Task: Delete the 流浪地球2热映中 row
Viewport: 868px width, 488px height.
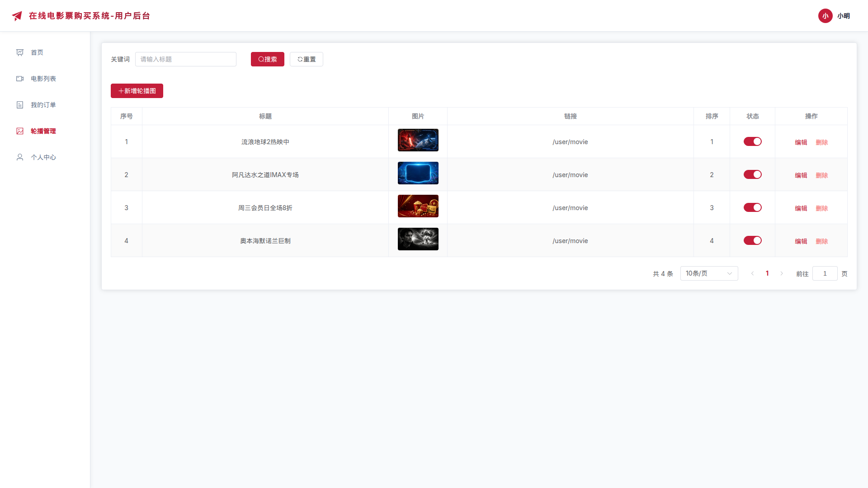Action: 822,142
